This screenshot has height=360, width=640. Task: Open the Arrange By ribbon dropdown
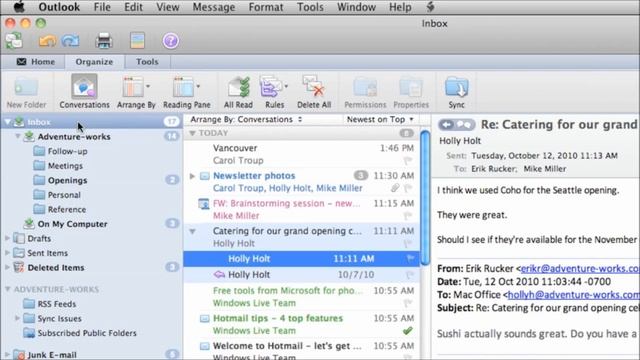[136, 92]
